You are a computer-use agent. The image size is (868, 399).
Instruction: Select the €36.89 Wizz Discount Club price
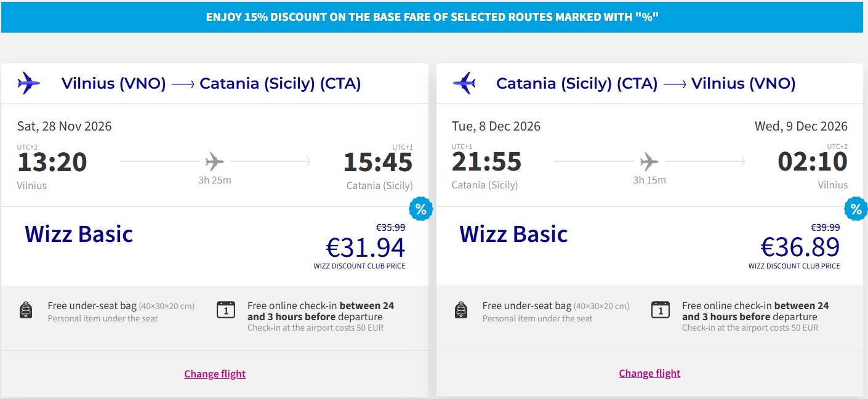click(x=800, y=248)
